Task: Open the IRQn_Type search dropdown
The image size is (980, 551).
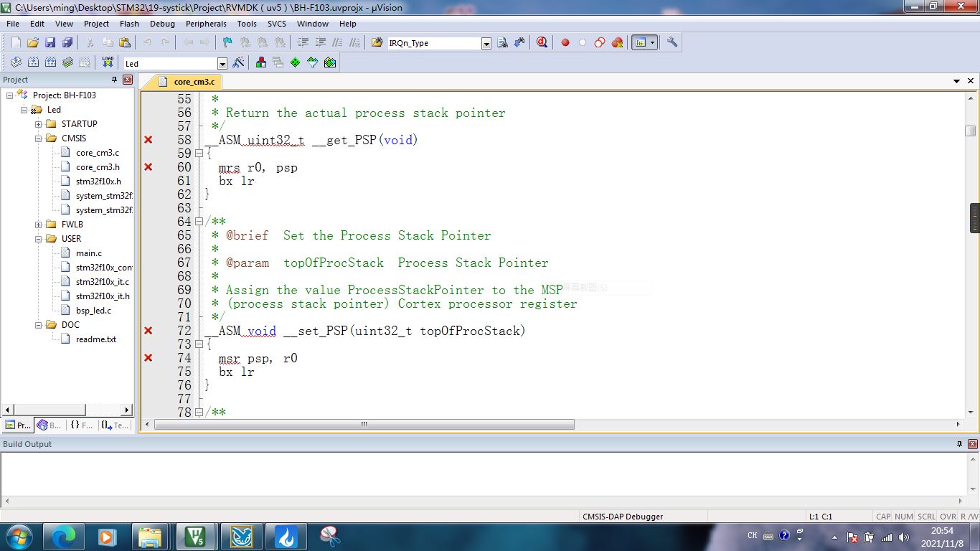Action: [486, 43]
